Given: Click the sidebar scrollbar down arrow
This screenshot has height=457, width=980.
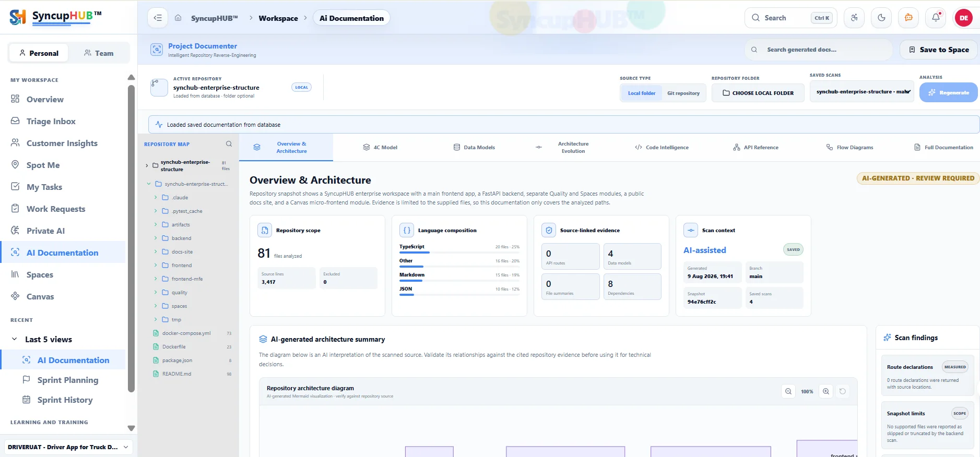Looking at the screenshot, I should (131, 428).
